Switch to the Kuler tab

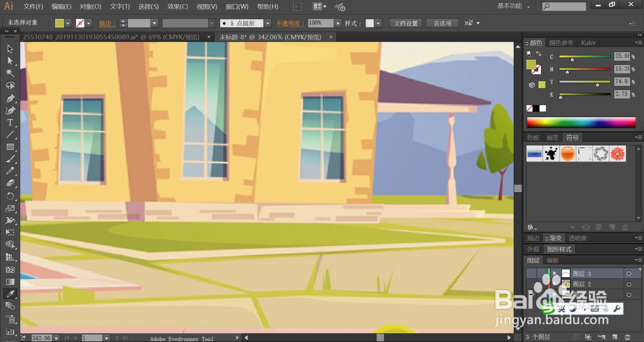click(x=588, y=43)
